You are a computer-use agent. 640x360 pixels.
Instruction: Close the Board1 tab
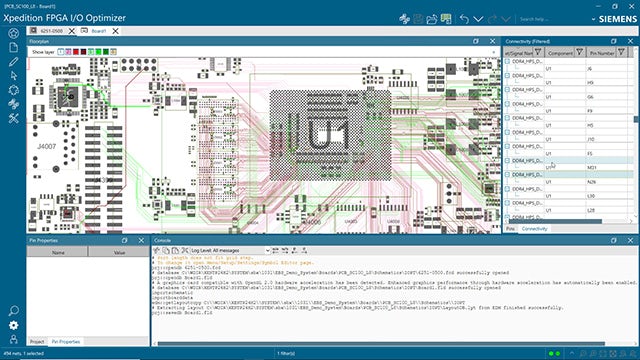116,31
